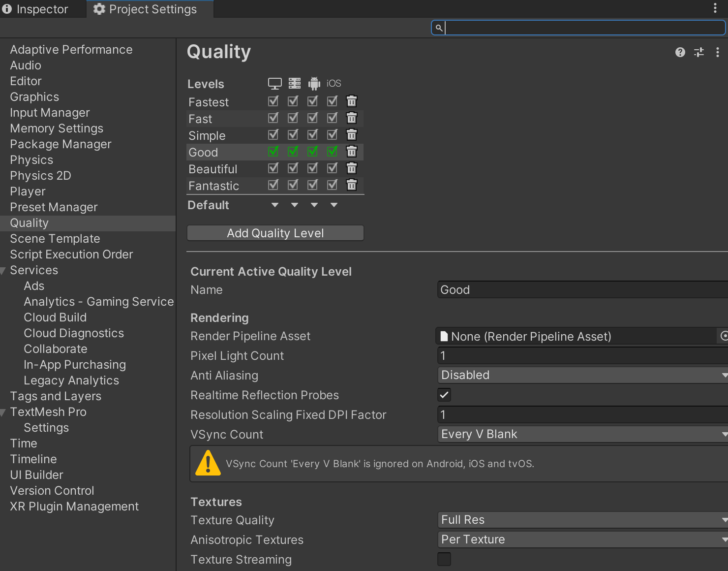The width and height of the screenshot is (728, 571).
Task: Open the Quality presets slider icon
Action: (699, 52)
